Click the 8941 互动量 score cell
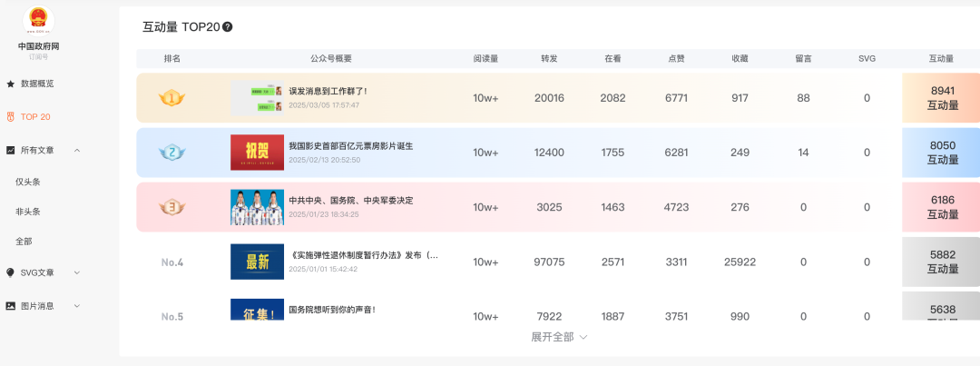980x366 pixels. click(x=941, y=97)
